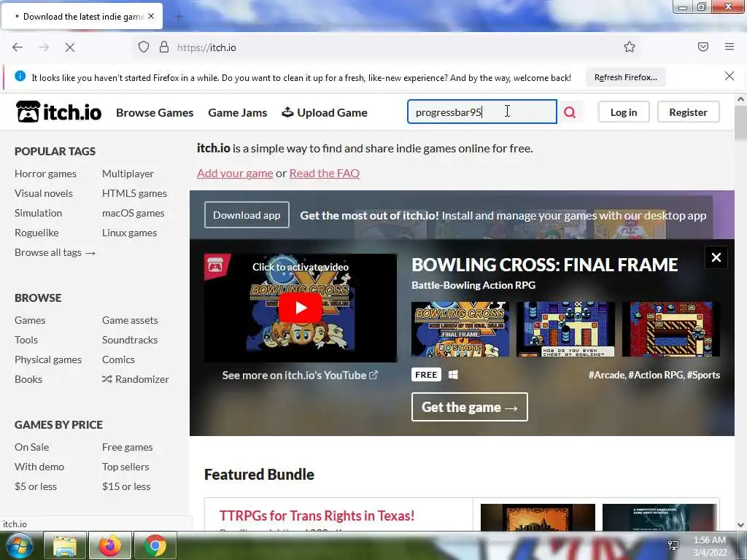Image resolution: width=747 pixels, height=560 pixels.
Task: Select Horror games tag
Action: tap(46, 174)
